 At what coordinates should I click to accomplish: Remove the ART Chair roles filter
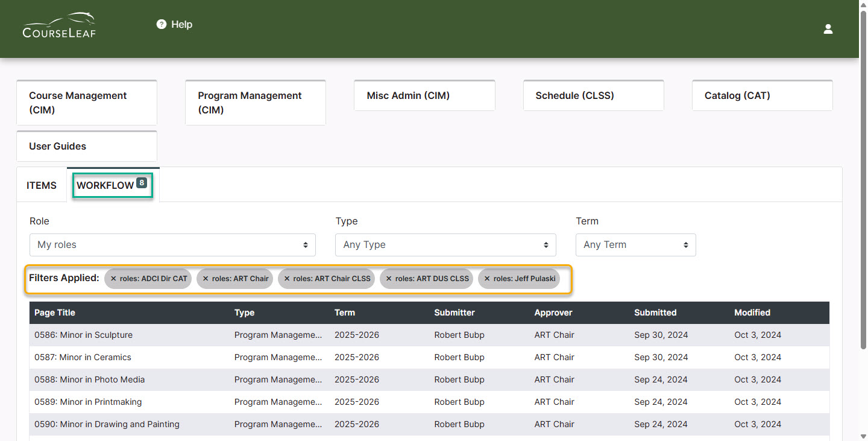[x=204, y=278]
